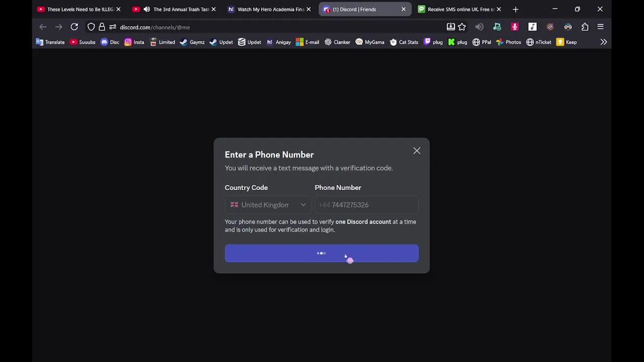Click the Phone Number input field
This screenshot has width=644, height=362.
click(x=366, y=205)
